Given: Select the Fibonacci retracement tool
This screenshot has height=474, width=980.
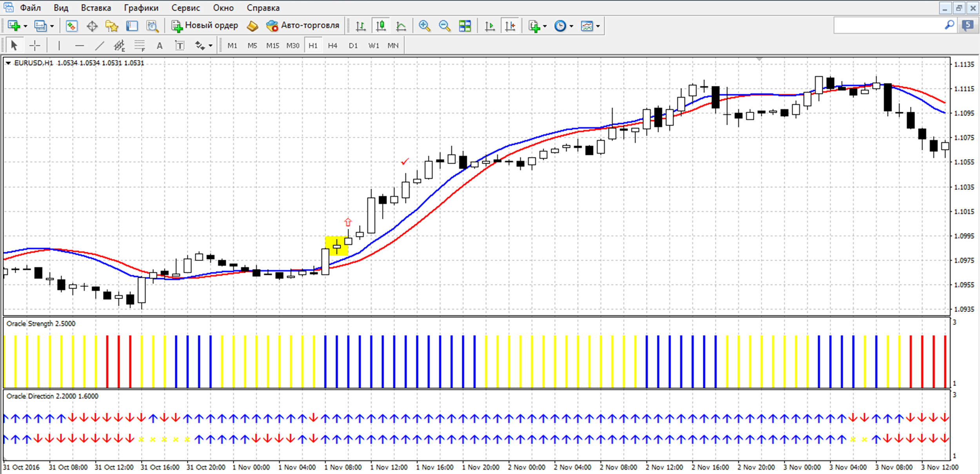Looking at the screenshot, I should 140,46.
